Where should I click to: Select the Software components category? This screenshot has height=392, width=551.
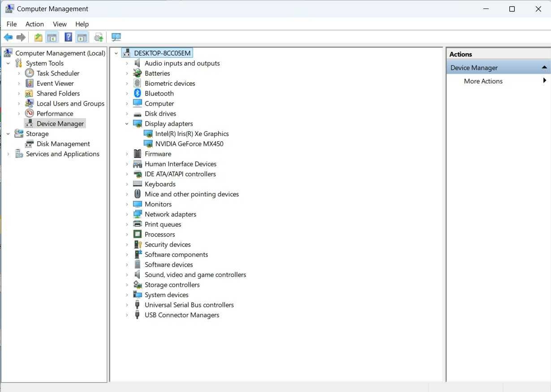[176, 254]
